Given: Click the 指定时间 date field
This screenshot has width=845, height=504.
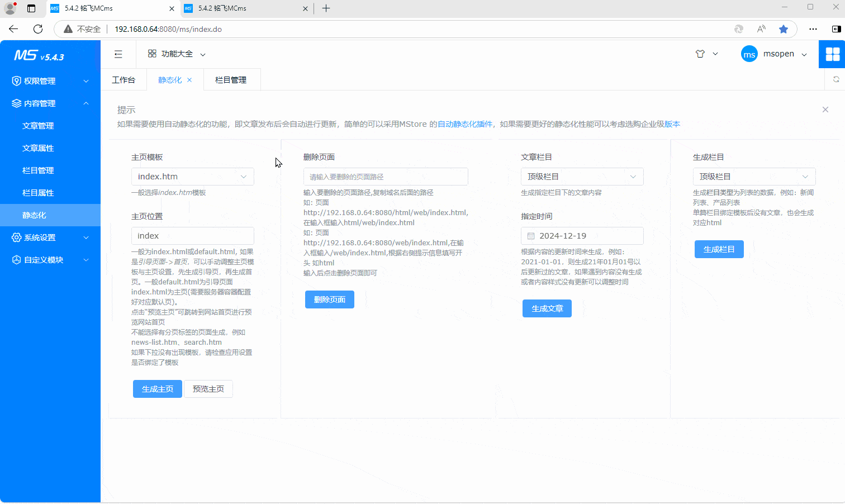Looking at the screenshot, I should (582, 236).
